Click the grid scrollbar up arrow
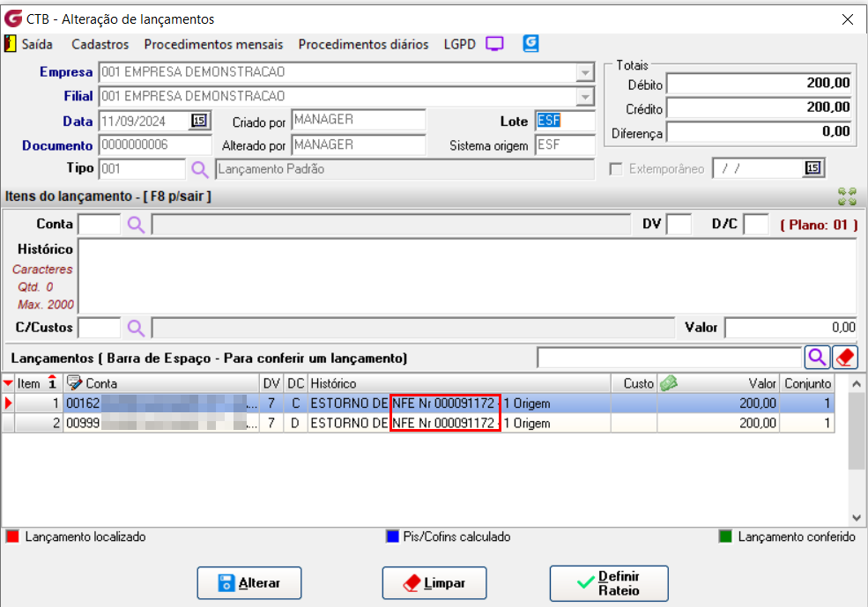This screenshot has height=607, width=868. pyautogui.click(x=857, y=383)
